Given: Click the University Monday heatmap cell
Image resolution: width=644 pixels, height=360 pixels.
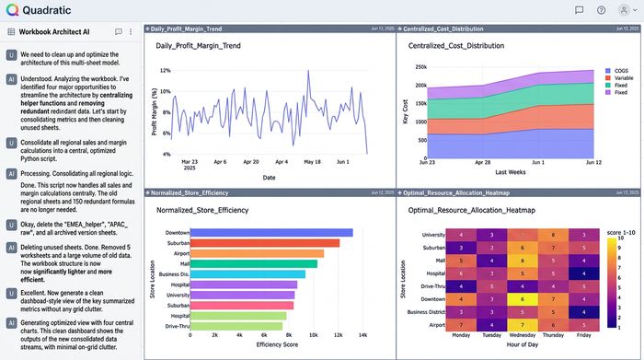Looking at the screenshot, I should (461, 235).
